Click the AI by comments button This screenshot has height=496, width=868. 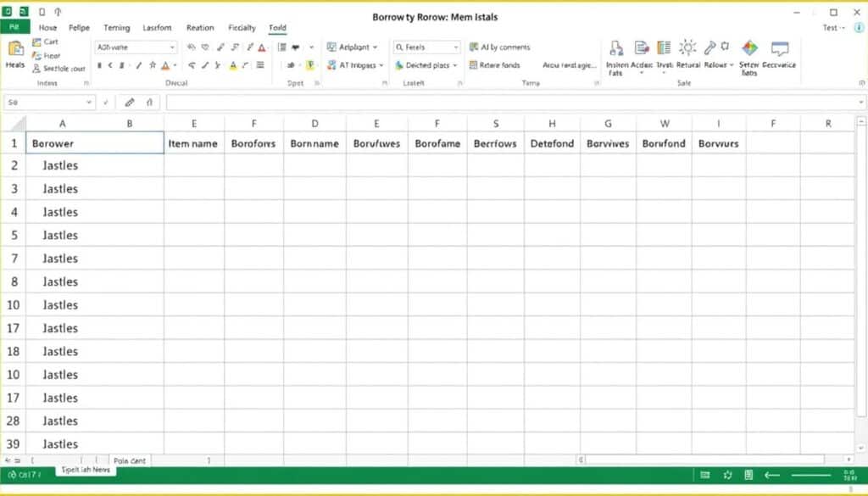tap(500, 47)
